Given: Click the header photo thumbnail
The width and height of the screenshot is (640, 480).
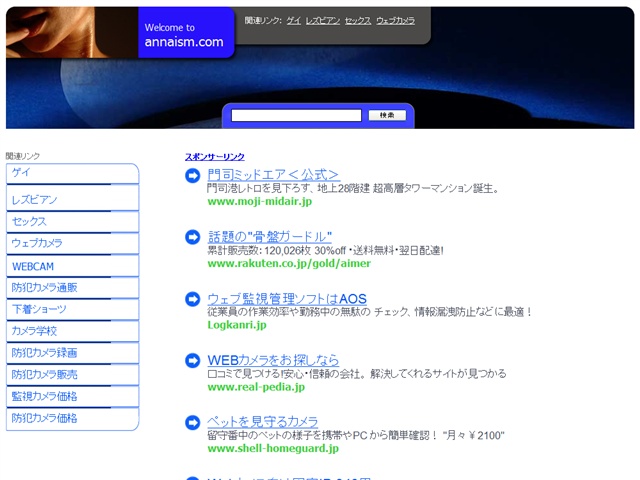Looking at the screenshot, I should [72, 32].
